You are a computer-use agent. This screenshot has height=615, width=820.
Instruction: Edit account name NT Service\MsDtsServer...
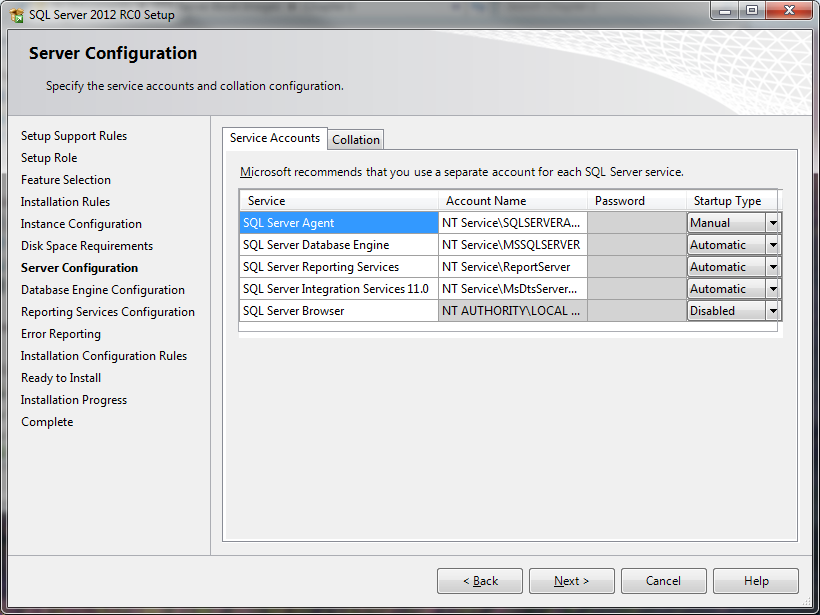[x=513, y=289]
